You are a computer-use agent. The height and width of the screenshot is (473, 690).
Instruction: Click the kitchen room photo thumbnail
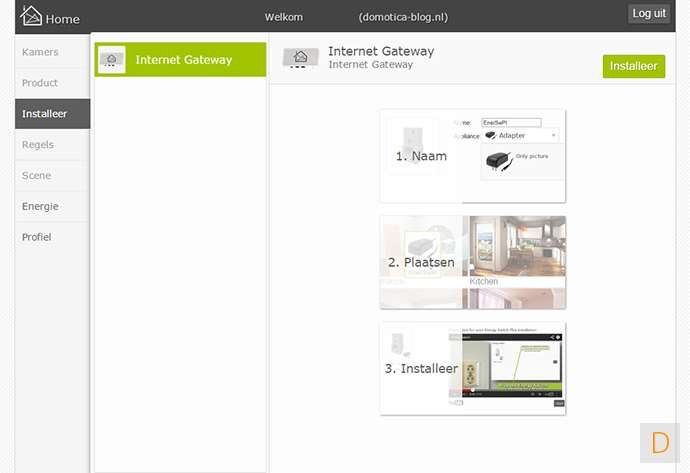coord(518,246)
